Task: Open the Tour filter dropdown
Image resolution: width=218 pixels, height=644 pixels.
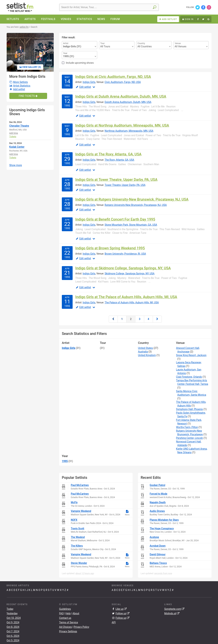Action: (x=117, y=45)
